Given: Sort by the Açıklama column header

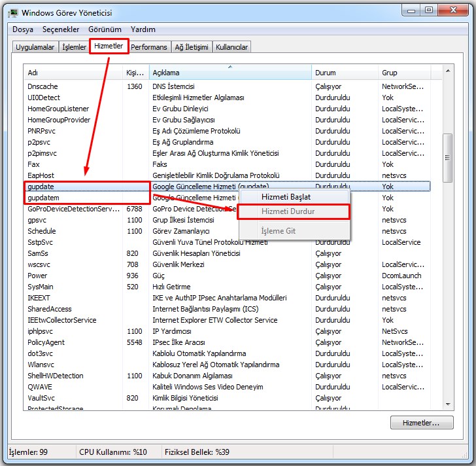Looking at the screenshot, I should [x=230, y=73].
